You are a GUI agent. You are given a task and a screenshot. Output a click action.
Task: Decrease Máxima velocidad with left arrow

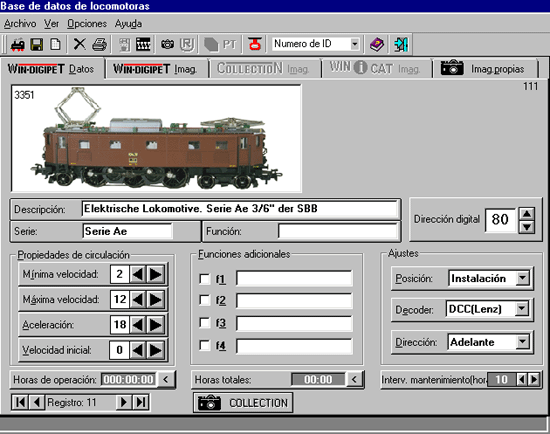pos(138,299)
